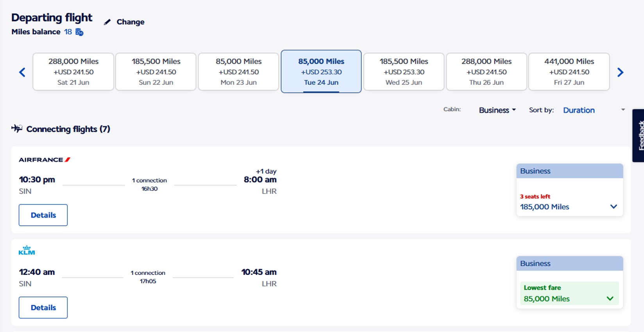
Task: Click the 10:30 pm departure time
Action: pos(37,180)
